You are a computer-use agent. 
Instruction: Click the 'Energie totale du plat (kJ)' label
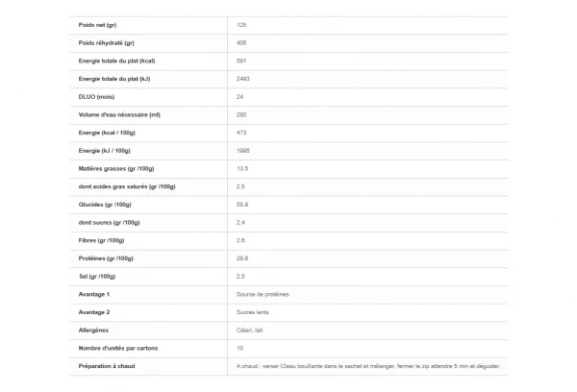point(113,78)
